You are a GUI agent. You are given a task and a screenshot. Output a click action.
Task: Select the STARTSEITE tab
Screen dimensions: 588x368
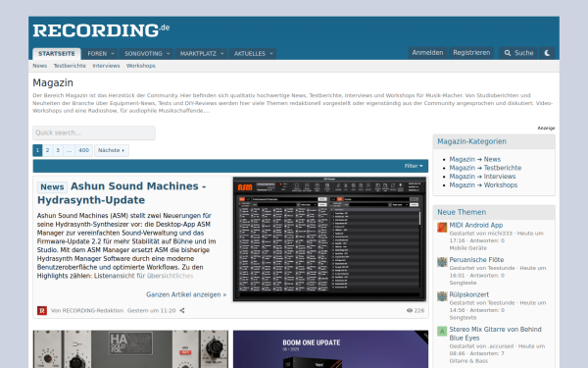[x=57, y=54]
